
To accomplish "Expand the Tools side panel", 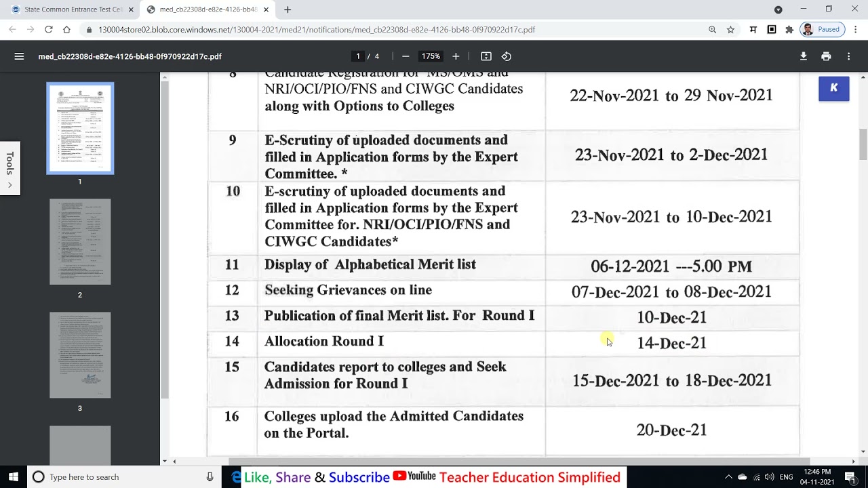I will (9, 168).
